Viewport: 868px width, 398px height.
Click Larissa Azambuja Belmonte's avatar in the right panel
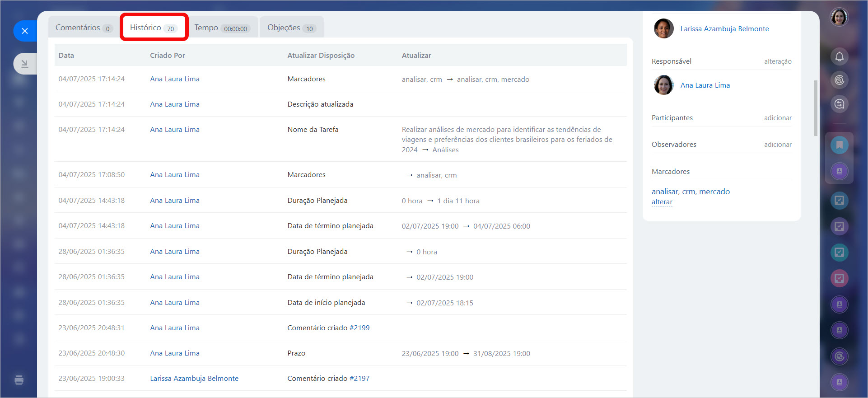coord(663,28)
